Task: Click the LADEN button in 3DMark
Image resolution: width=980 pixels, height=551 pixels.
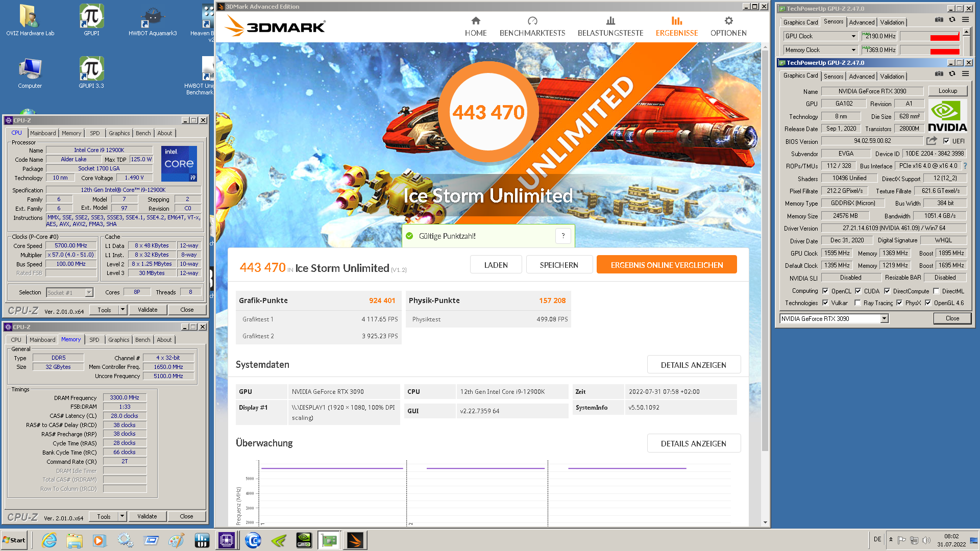Action: pos(496,265)
